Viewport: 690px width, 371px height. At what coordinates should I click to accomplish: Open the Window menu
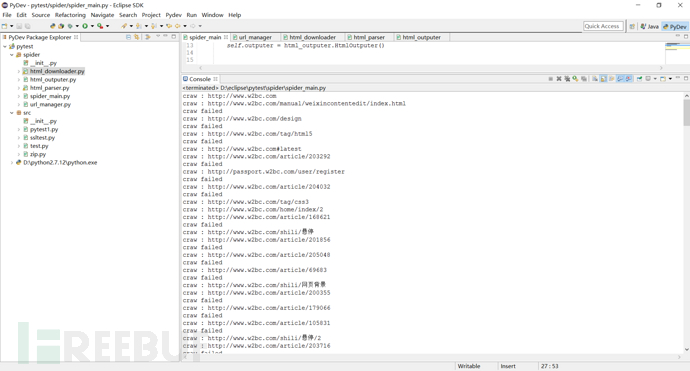click(x=213, y=15)
